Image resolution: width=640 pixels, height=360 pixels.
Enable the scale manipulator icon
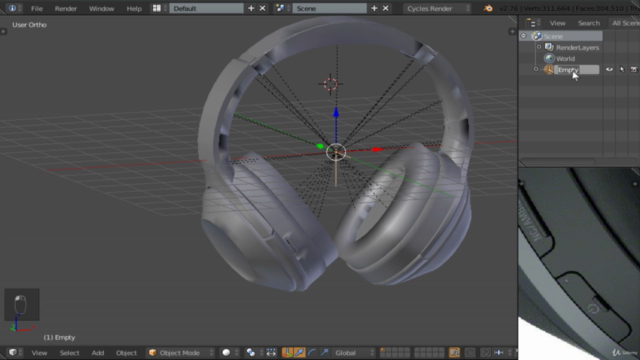coord(324,353)
